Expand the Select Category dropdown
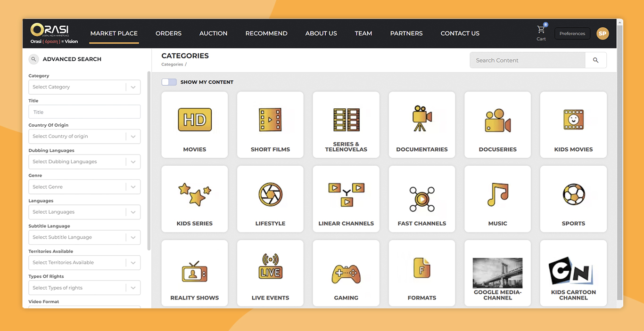 click(84, 87)
